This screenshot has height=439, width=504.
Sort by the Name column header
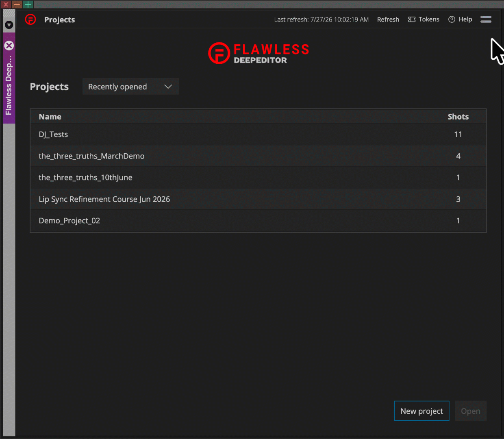(50, 117)
